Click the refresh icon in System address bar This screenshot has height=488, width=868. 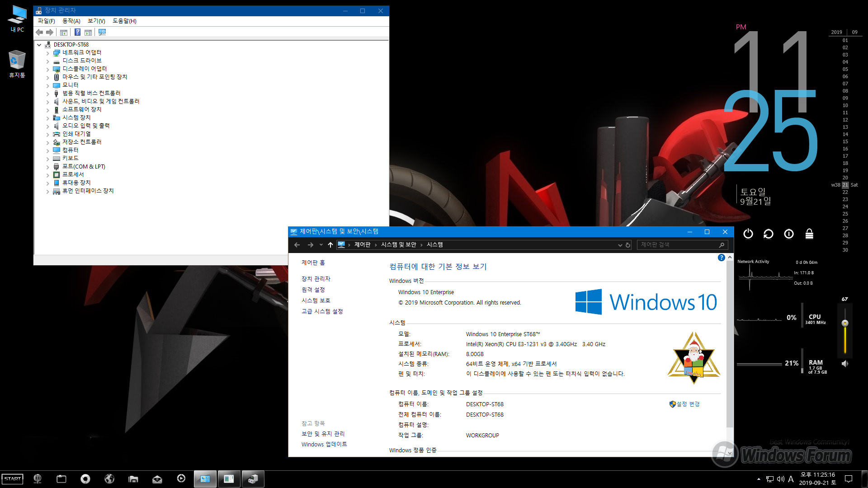[x=628, y=245]
